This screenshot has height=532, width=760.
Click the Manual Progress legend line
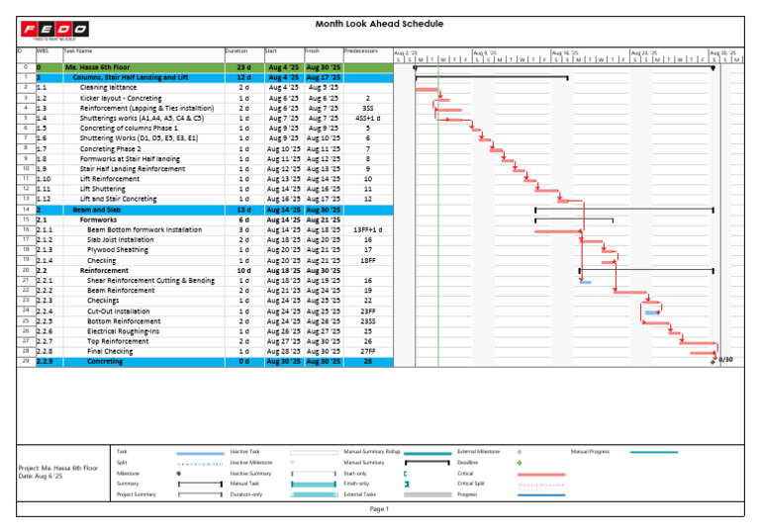coord(654,452)
